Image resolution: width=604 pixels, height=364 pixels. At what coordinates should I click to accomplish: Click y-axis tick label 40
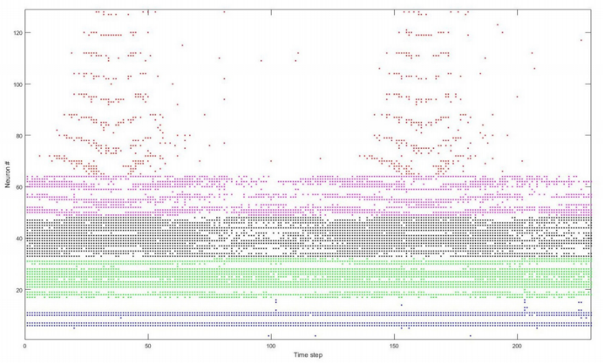(x=18, y=239)
